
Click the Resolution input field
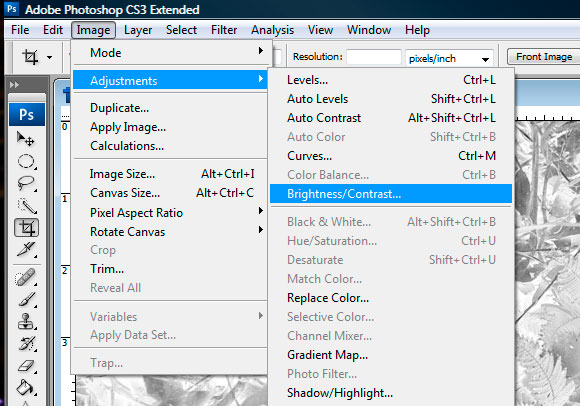click(374, 57)
